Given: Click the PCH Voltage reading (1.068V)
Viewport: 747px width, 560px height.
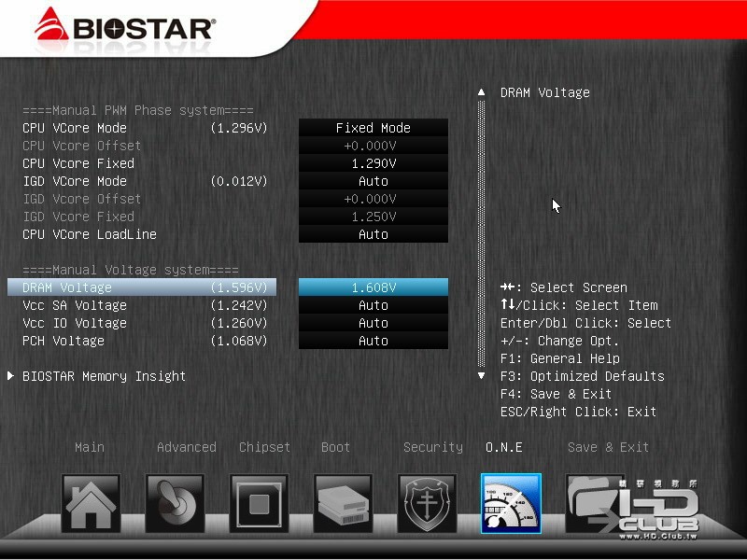Looking at the screenshot, I should (x=239, y=341).
